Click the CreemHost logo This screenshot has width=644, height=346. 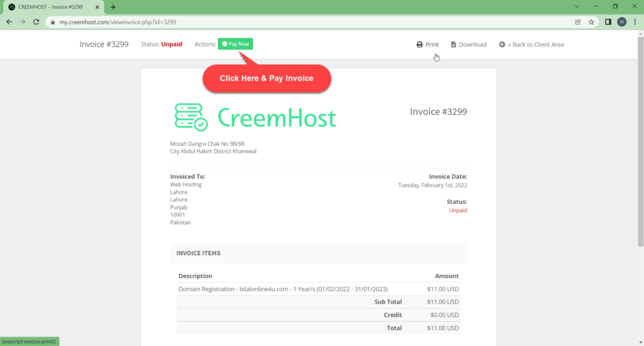click(x=255, y=118)
